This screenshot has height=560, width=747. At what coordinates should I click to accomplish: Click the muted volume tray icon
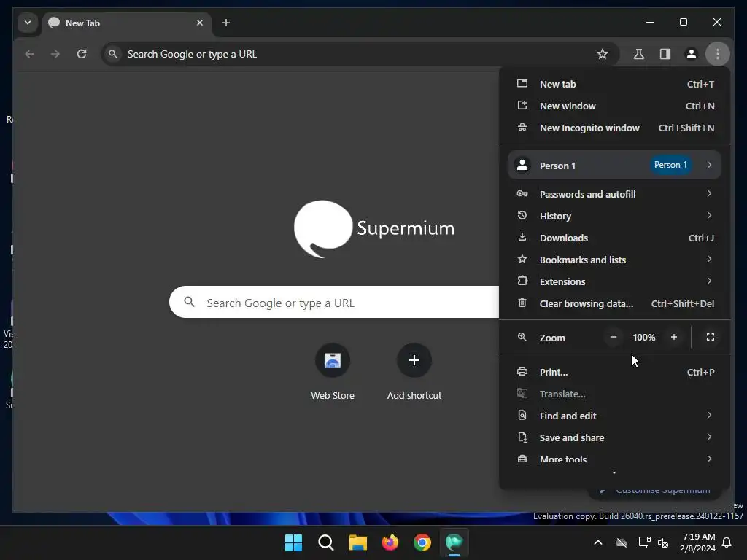(x=662, y=542)
